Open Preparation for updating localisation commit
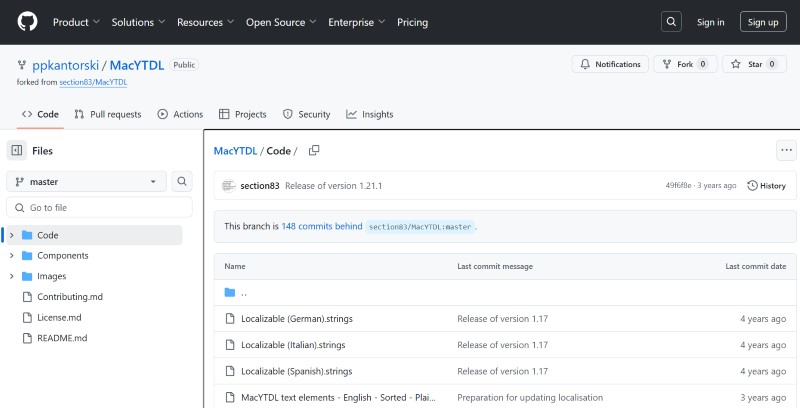This screenshot has width=800, height=408. click(x=530, y=398)
